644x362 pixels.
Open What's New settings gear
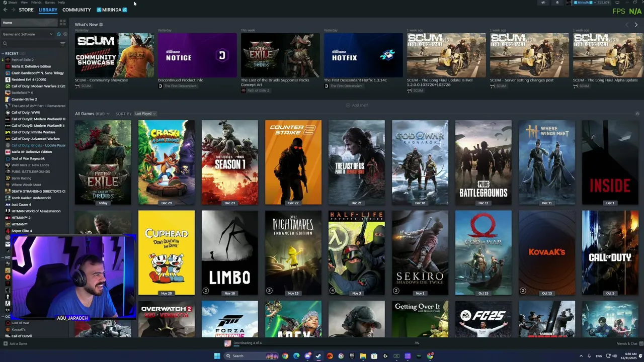click(x=101, y=24)
